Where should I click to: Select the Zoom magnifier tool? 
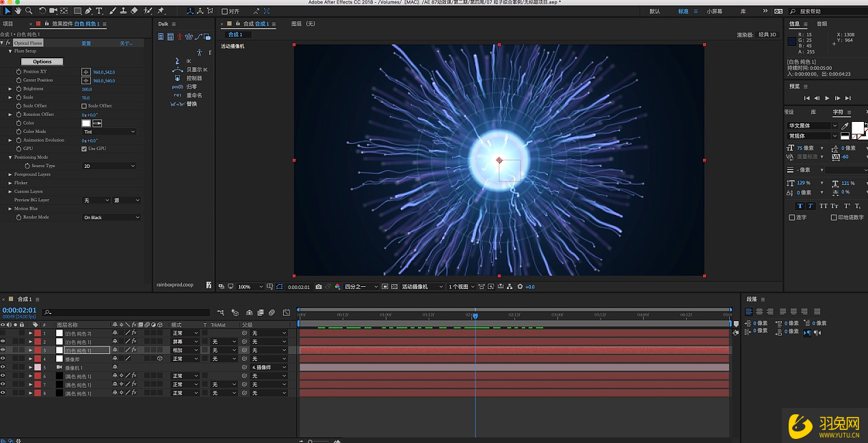[29, 11]
